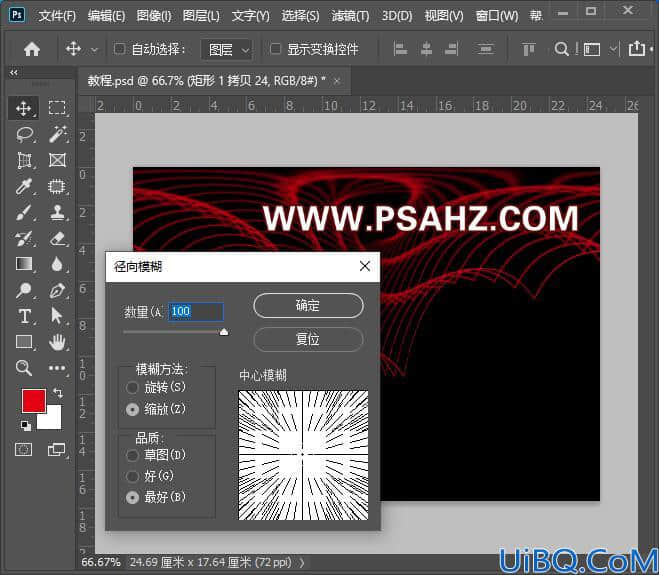Choose 好(G) quality option
659x575 pixels.
(x=132, y=476)
